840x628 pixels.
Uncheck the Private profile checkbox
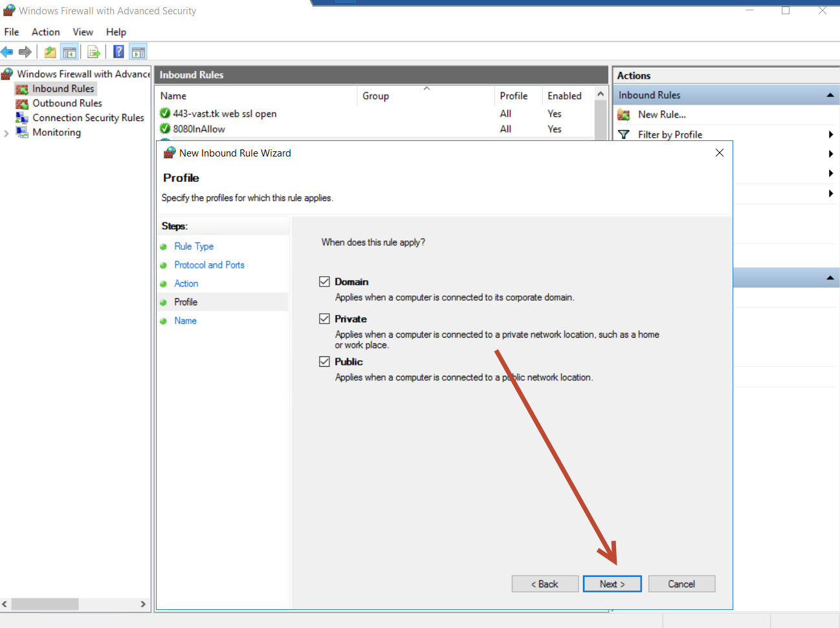pos(324,319)
